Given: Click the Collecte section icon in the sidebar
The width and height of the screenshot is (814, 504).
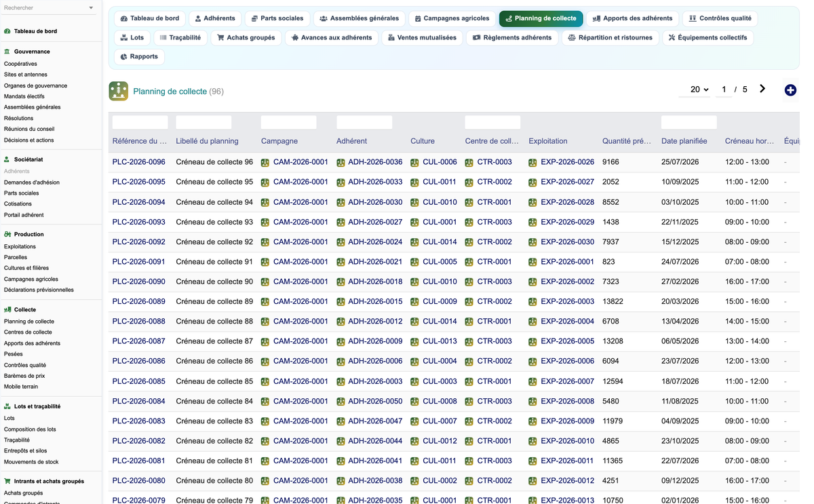Looking at the screenshot, I should [7, 309].
